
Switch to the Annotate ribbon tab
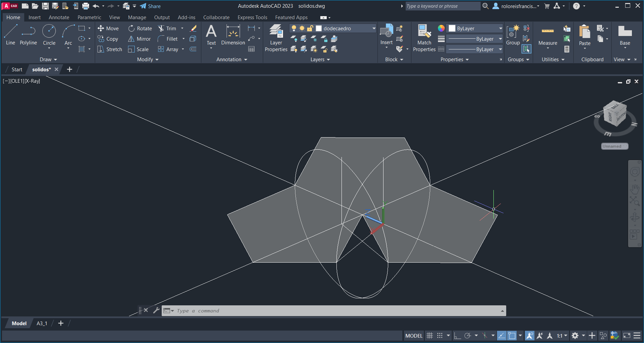pyautogui.click(x=59, y=17)
